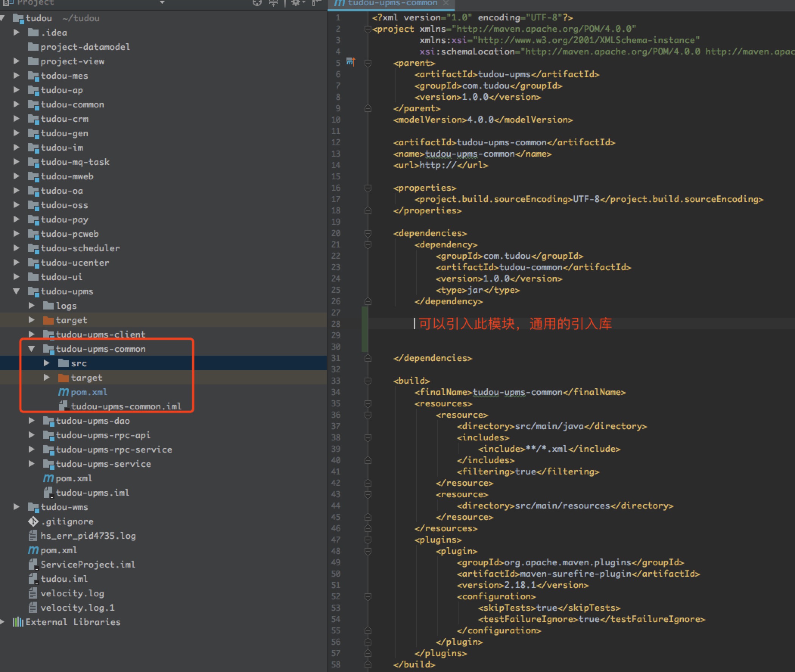Click the Maven parent gutter icon on line 5
This screenshot has height=672, width=795.
[x=351, y=62]
